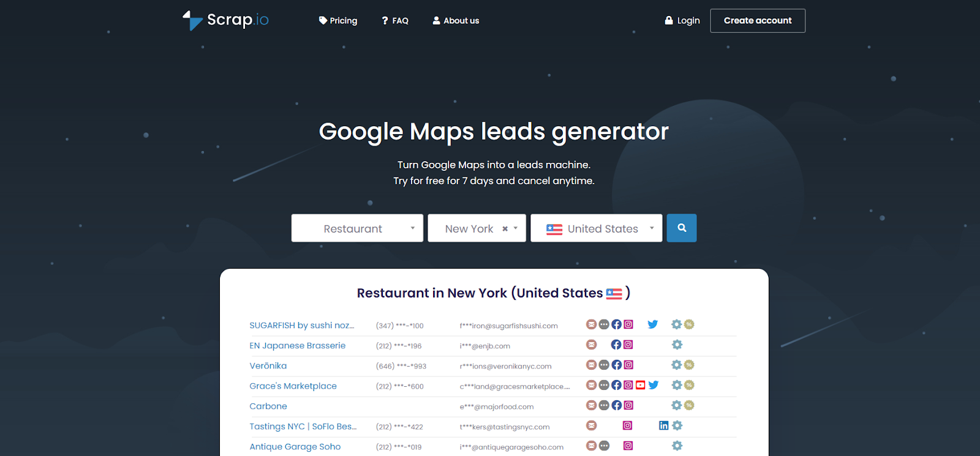
Task: Click the Facebook icon in SUGARFISH row
Action: tap(616, 324)
